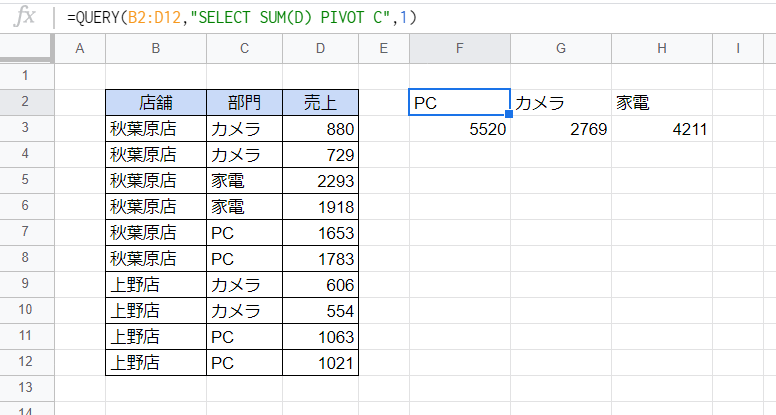Click cell with value 2293
This screenshot has height=415, width=776.
tap(320, 181)
